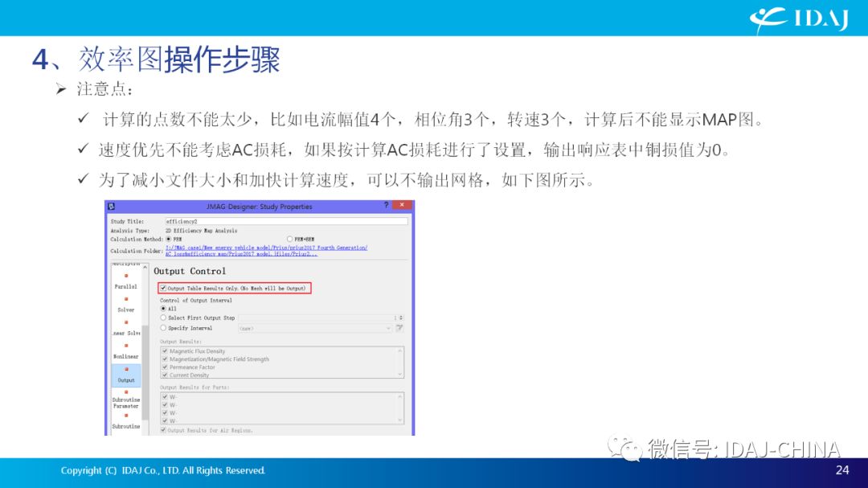
Task: Click Output Results for Parts list scroll-down arrow
Action: (399, 420)
